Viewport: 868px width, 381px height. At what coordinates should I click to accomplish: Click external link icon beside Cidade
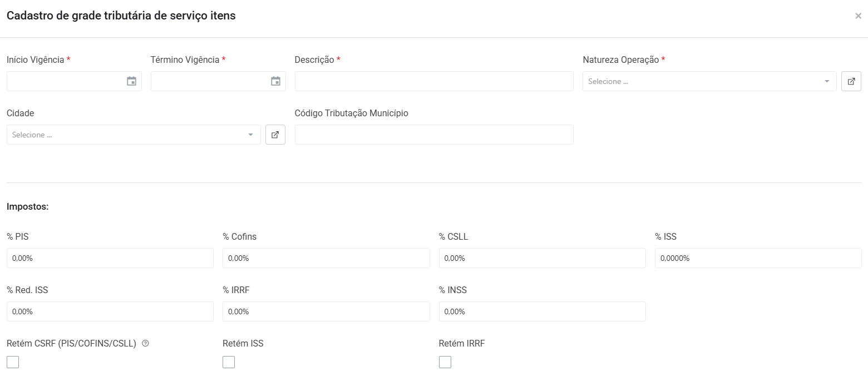point(275,135)
